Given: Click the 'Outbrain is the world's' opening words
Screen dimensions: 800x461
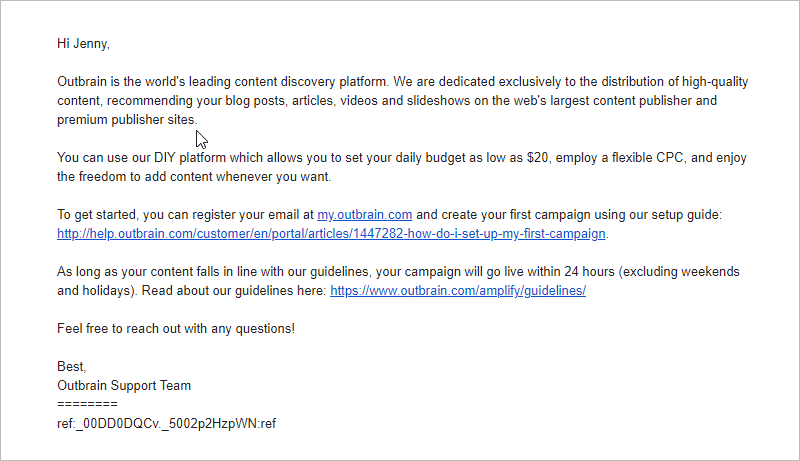Looking at the screenshot, I should click(x=121, y=82).
